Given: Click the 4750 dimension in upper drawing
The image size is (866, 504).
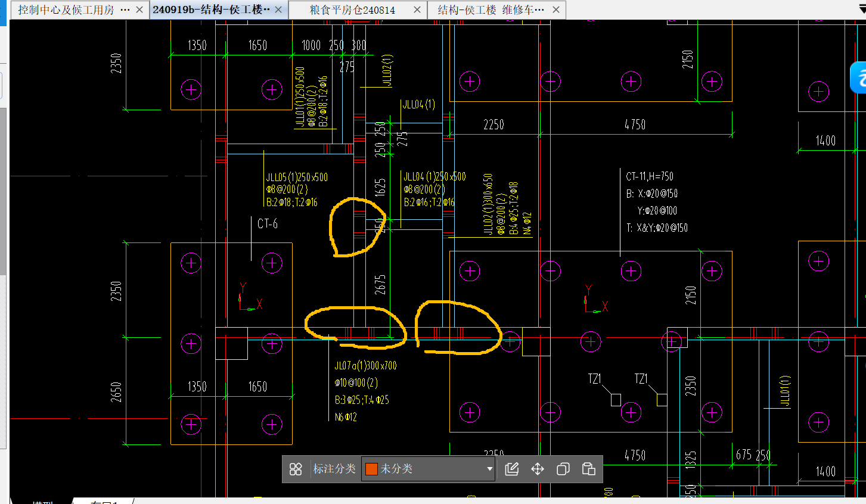Looking at the screenshot, I should click(635, 125).
